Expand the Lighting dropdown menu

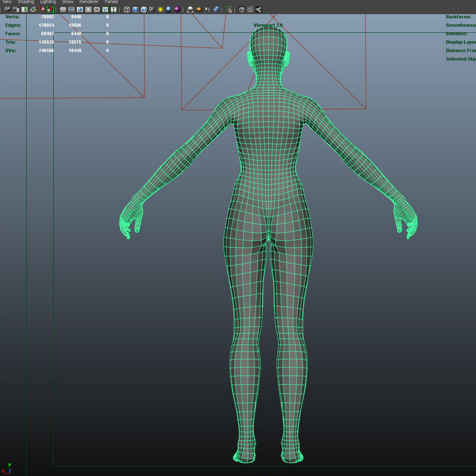pyautogui.click(x=48, y=2)
